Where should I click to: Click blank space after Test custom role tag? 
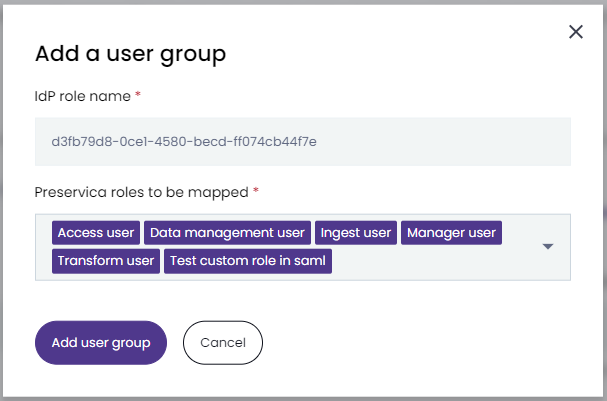[434, 261]
